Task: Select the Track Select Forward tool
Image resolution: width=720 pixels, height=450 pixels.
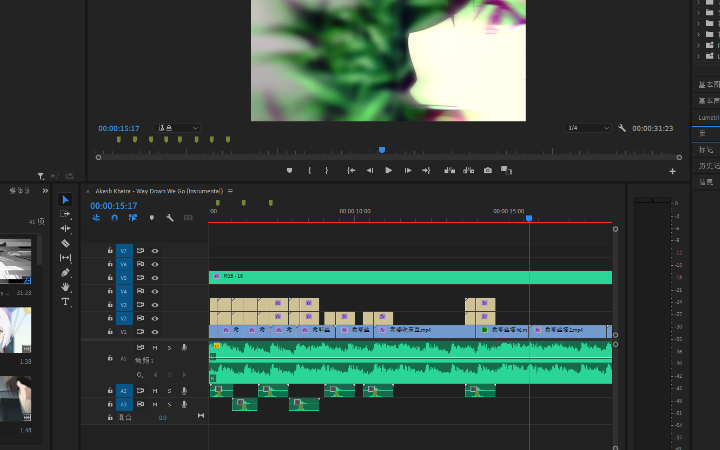Action: (x=65, y=214)
